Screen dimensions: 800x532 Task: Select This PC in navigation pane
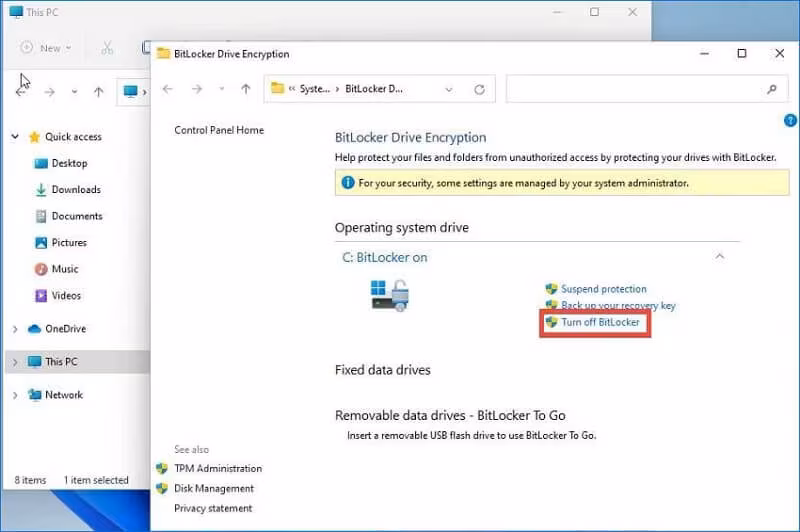pyautogui.click(x=61, y=362)
